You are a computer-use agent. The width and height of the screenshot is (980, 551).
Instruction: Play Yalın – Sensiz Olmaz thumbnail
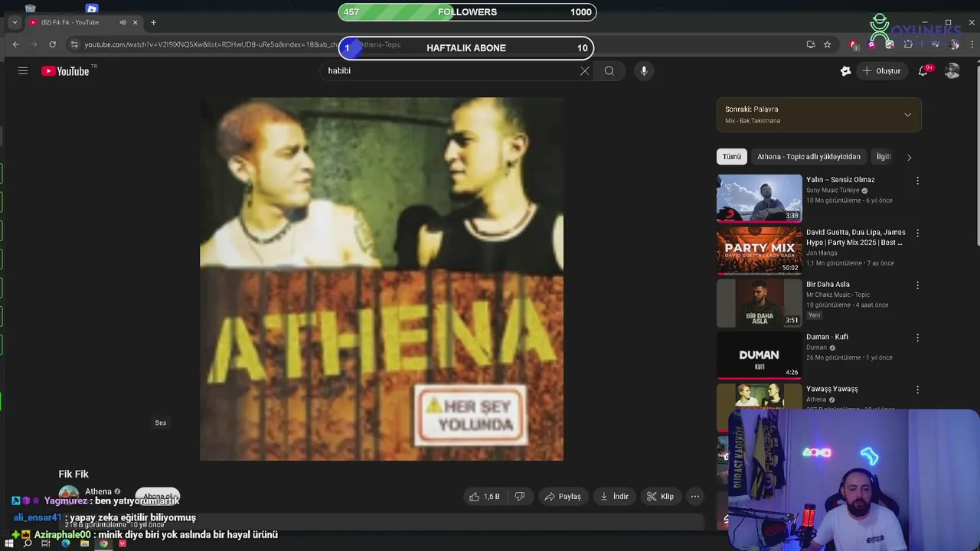click(x=759, y=198)
